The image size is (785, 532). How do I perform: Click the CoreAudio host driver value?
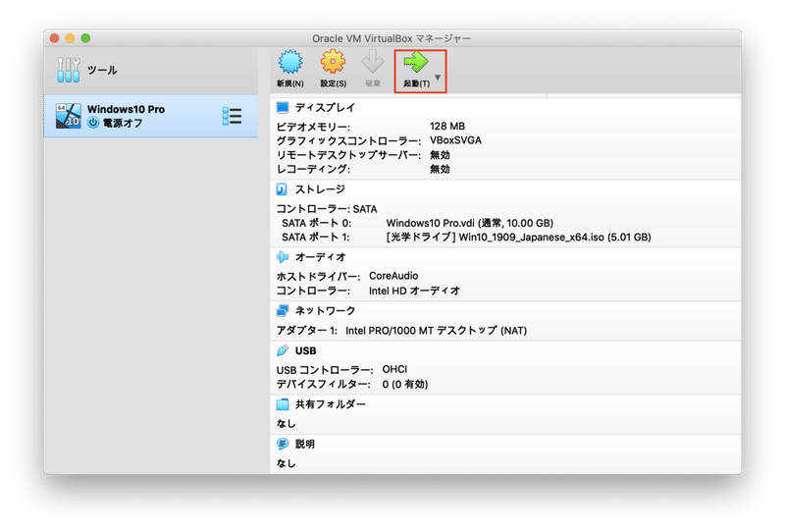[393, 276]
